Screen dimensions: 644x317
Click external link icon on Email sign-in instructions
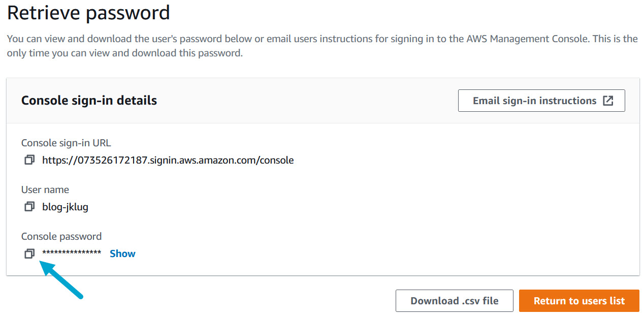[608, 101]
